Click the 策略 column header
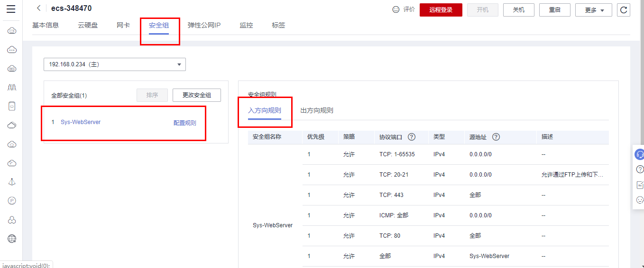Viewport: 644px width, 268px height. pos(349,137)
